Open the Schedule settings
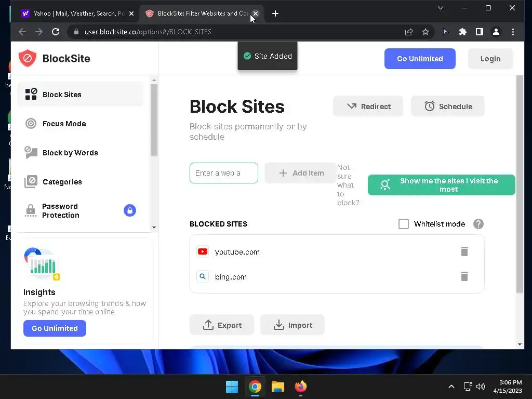 (x=447, y=106)
